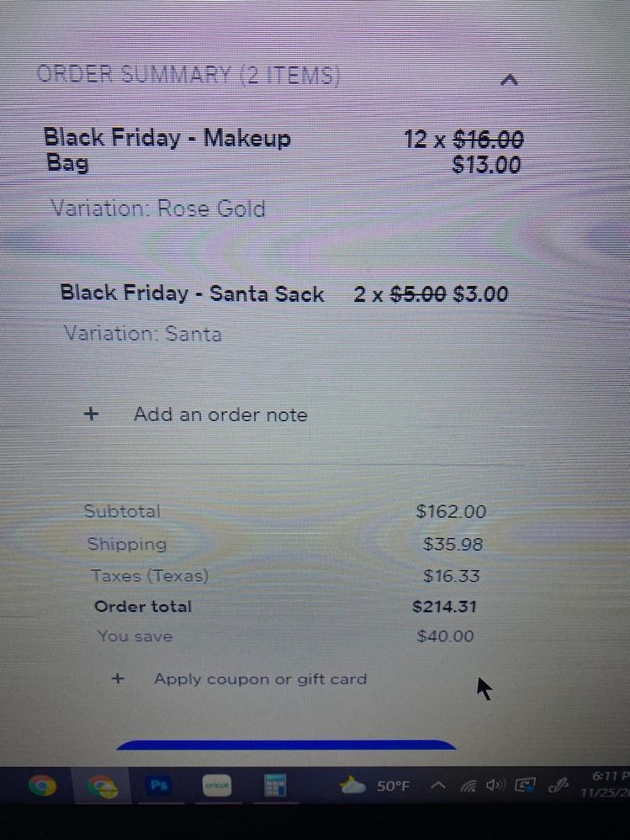Show hidden system tray icons
This screenshot has width=630, height=840.
(x=437, y=786)
